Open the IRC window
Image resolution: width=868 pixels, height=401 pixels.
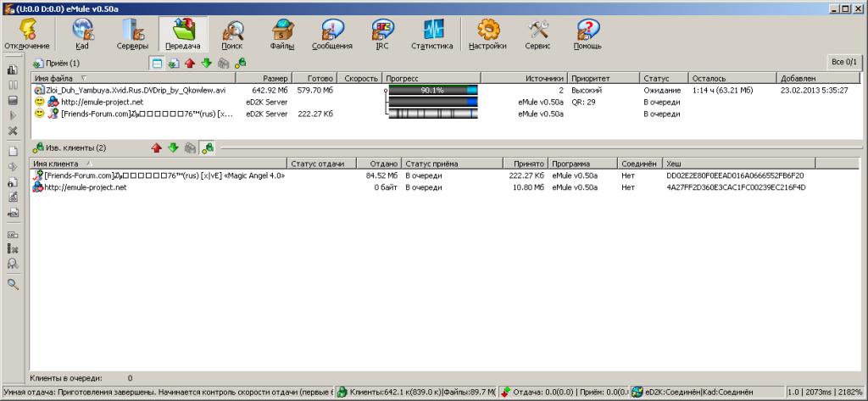[382, 35]
